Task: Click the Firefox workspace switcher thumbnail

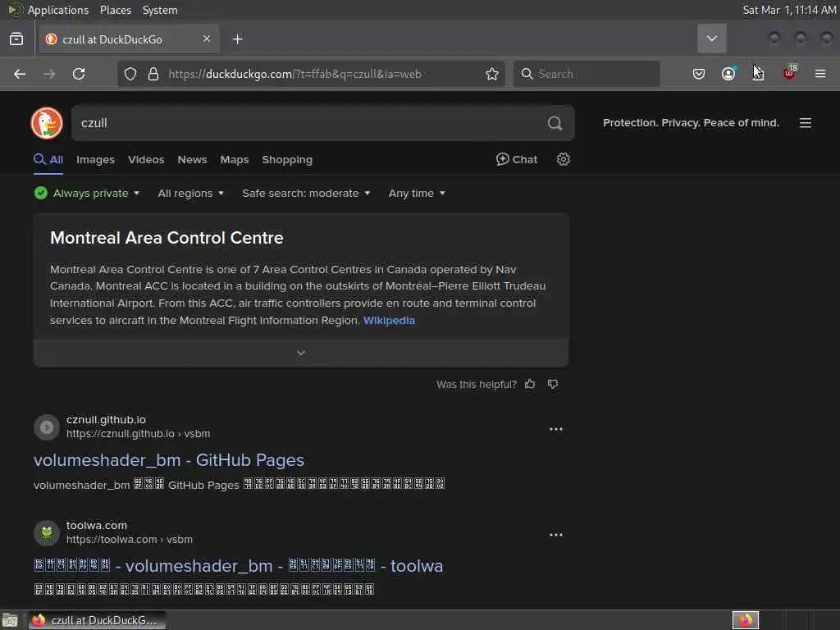Action: pos(745,620)
